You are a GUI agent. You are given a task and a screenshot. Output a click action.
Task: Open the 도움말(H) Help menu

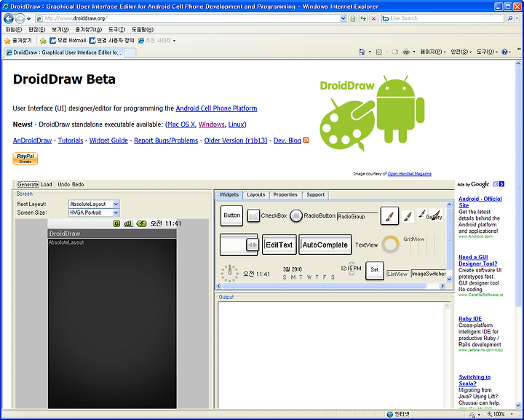tap(143, 30)
